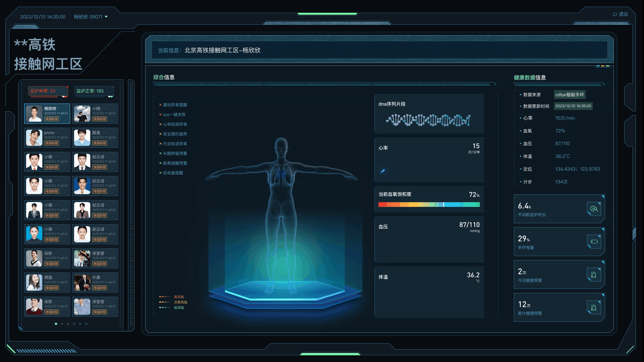Go to the second page dot of the personnel list
This screenshot has width=644, height=362.
[62, 324]
